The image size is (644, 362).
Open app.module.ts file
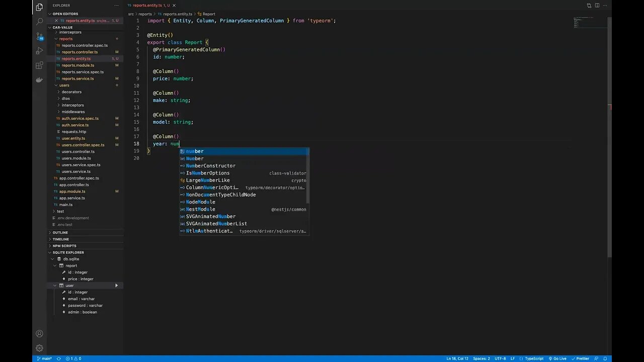(x=72, y=192)
